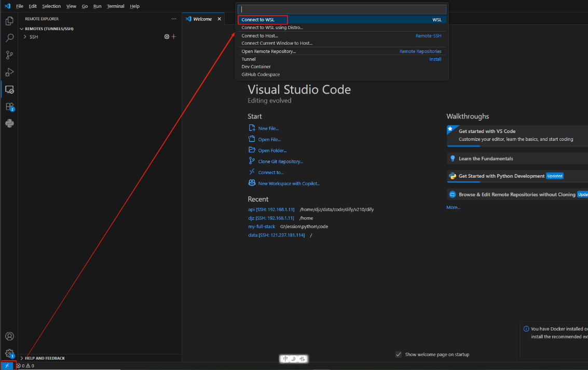Open the Help menu

pyautogui.click(x=134, y=6)
